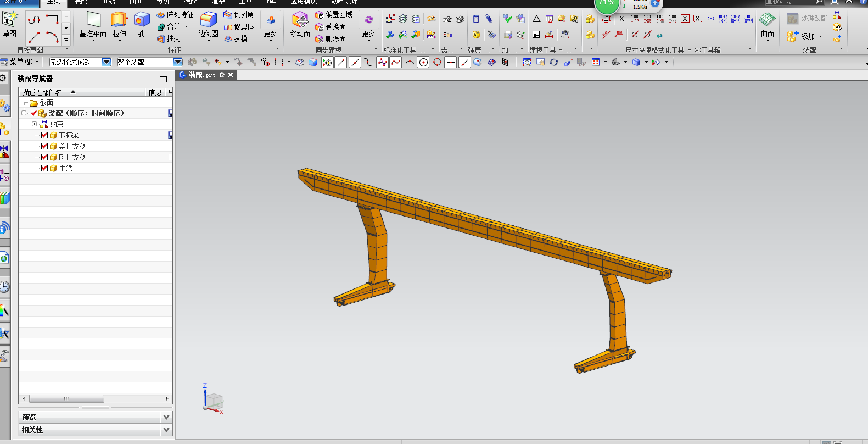Toggle the 下横梁 component checkbox
This screenshot has height=444, width=868.
pos(44,135)
